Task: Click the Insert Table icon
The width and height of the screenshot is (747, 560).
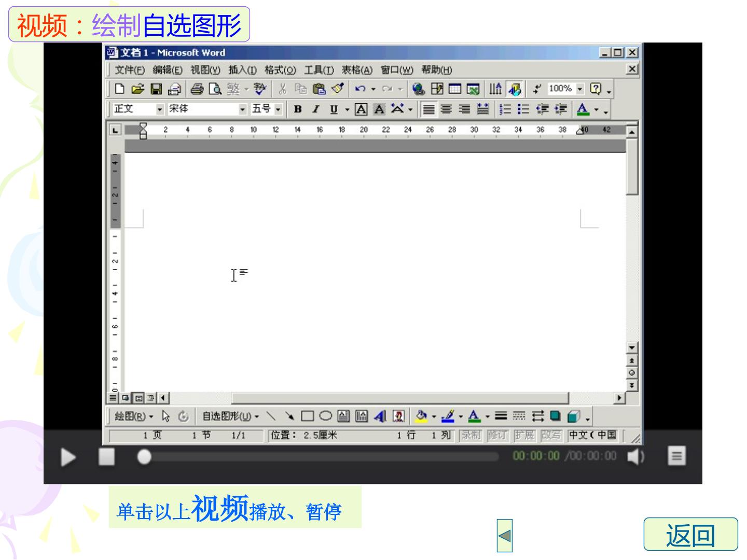Action: [x=455, y=89]
